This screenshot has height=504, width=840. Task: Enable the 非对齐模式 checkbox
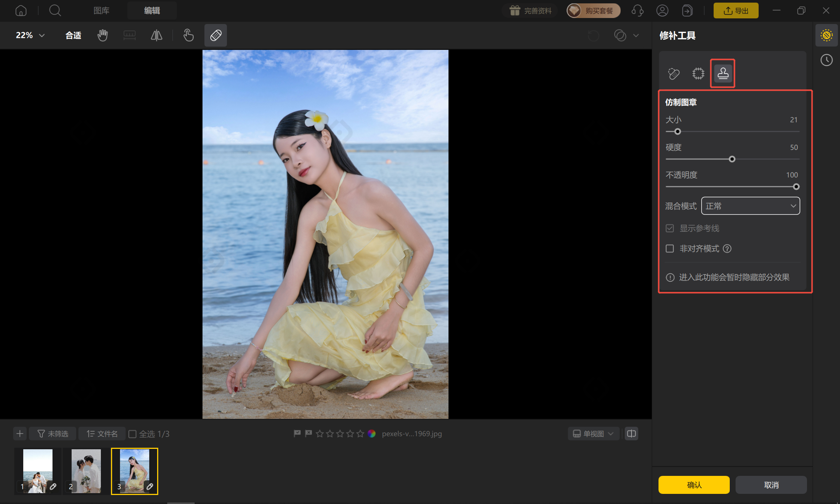pyautogui.click(x=670, y=249)
